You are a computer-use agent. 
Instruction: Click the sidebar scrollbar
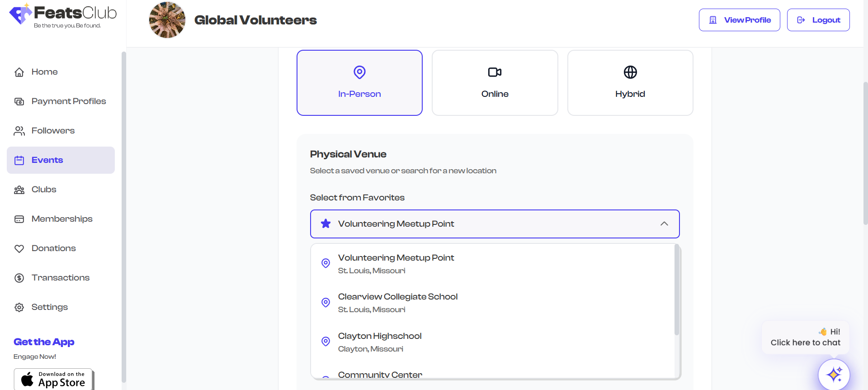[x=124, y=217]
